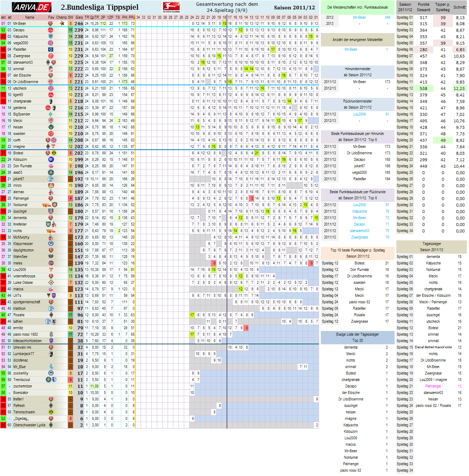This screenshot has width=469, height=476.
Task: Click the 'QpTR' column header
Action: 94,17
